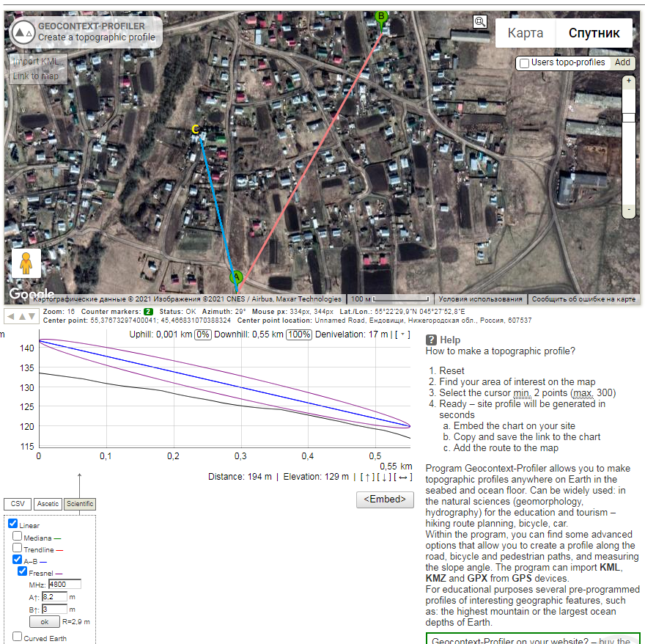The width and height of the screenshot is (645, 644).
Task: Click the Link to map button
Action: pos(36,76)
